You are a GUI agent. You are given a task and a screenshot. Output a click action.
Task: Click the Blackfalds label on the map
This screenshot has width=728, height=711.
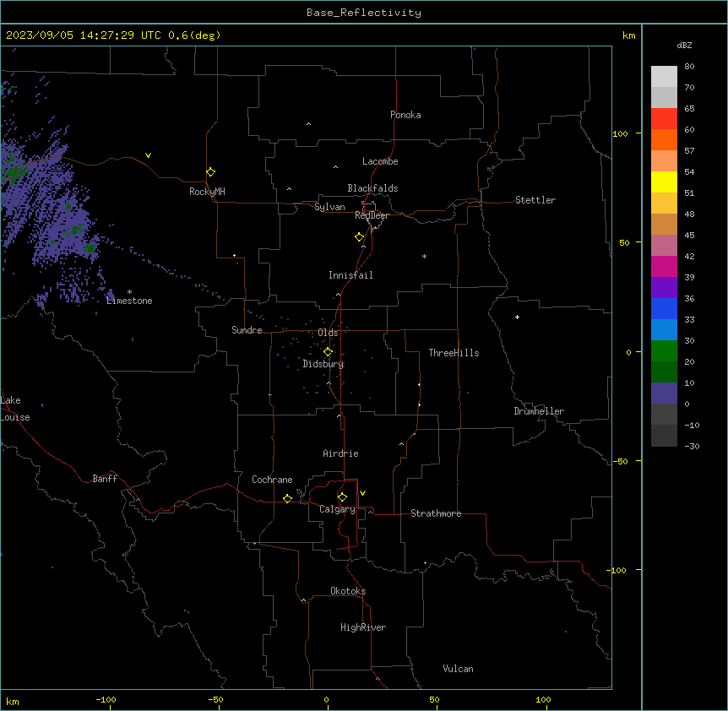[372, 188]
